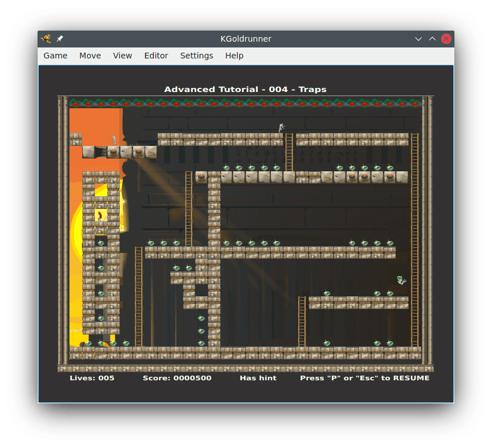Click the enemy climbing the tall top ladder
The height and width of the screenshot is (448, 492).
coord(281,127)
